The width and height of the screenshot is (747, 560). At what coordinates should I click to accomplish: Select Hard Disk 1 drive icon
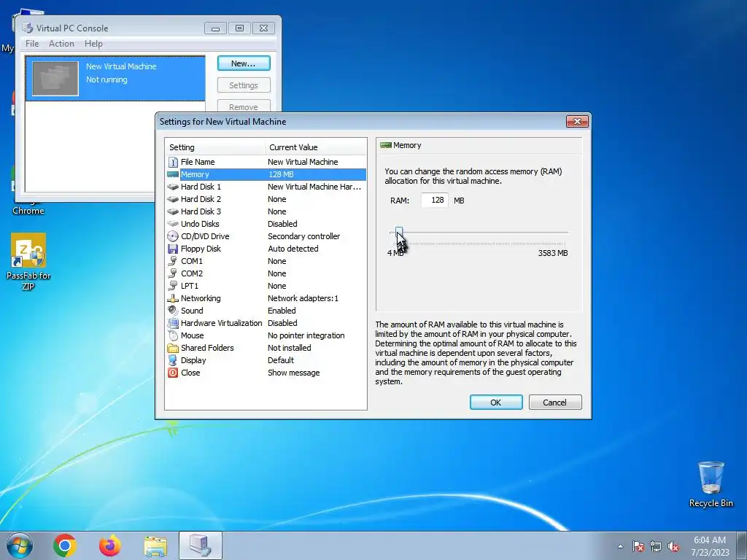(x=173, y=187)
